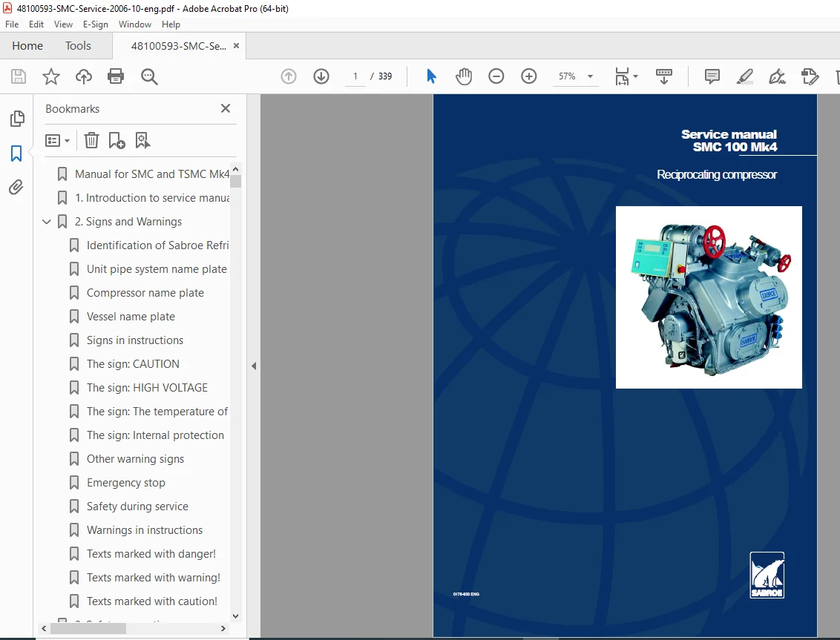Toggle the Bookmarks side panel icon
840x640 pixels.
click(x=16, y=154)
